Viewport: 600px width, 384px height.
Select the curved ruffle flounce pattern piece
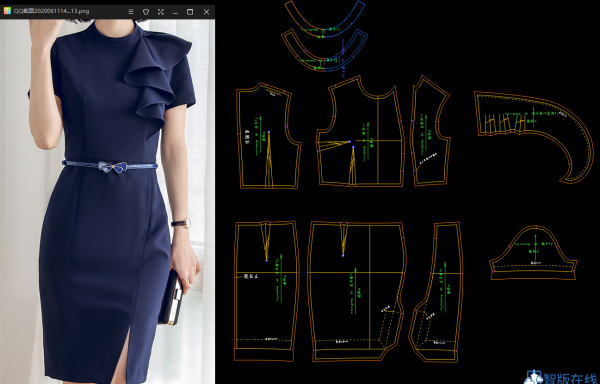pyautogui.click(x=534, y=137)
